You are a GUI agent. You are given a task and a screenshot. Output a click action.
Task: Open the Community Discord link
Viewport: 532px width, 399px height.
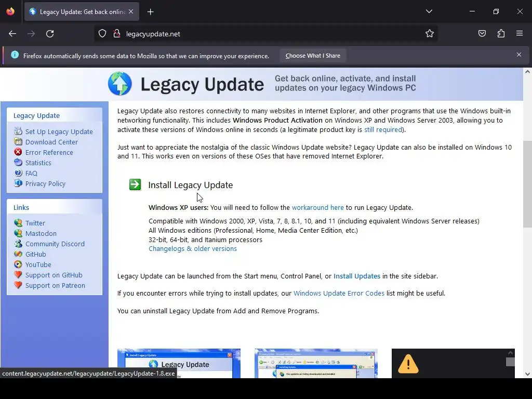click(55, 244)
